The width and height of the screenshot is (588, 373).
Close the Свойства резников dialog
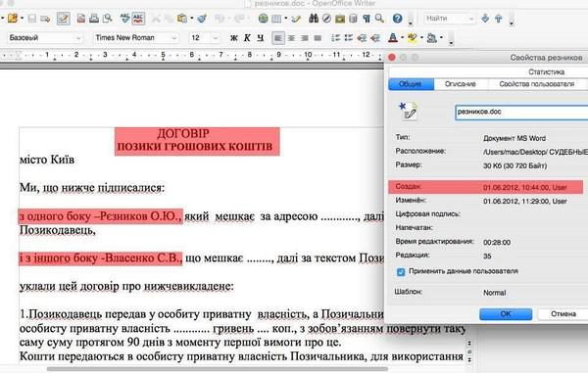pyautogui.click(x=392, y=58)
